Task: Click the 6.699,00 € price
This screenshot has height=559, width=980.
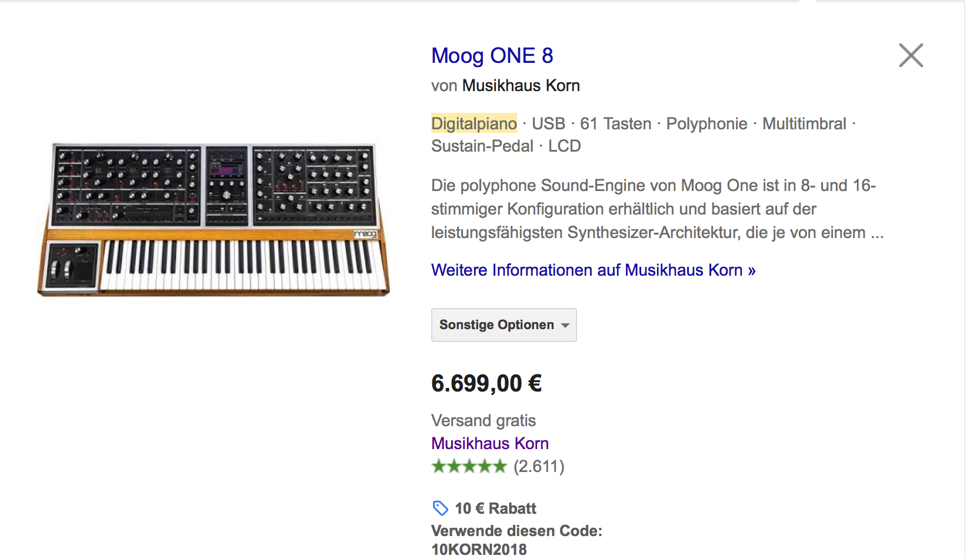Action: tap(486, 384)
